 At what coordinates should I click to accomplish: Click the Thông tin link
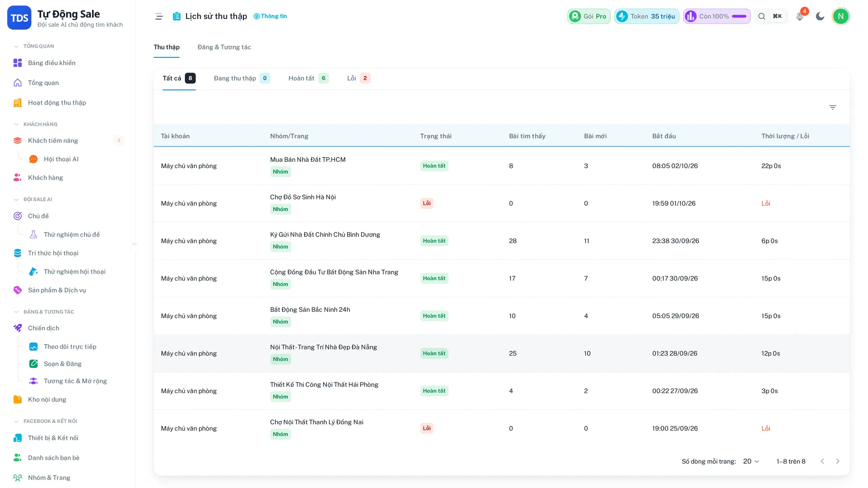tap(270, 16)
